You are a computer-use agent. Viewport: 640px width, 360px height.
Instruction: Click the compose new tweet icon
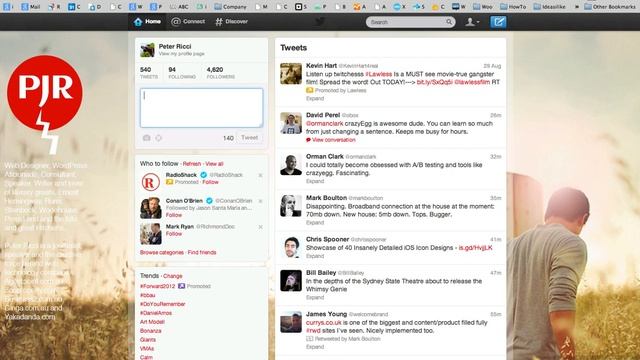tap(498, 22)
